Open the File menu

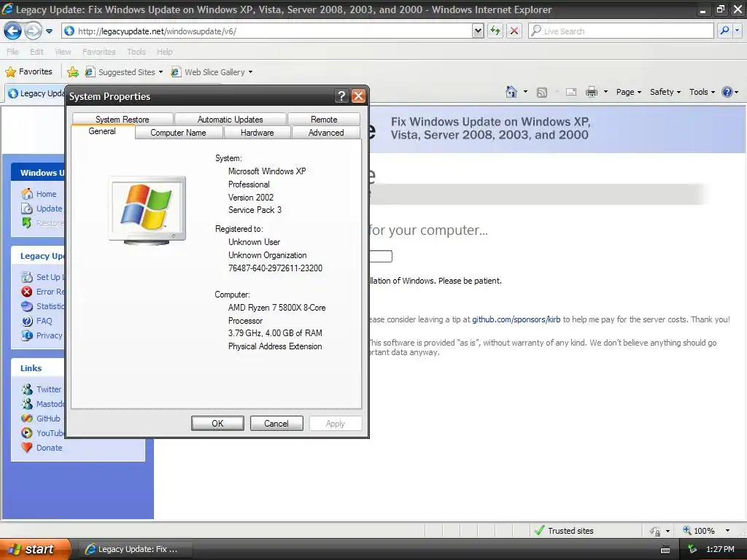pos(12,52)
